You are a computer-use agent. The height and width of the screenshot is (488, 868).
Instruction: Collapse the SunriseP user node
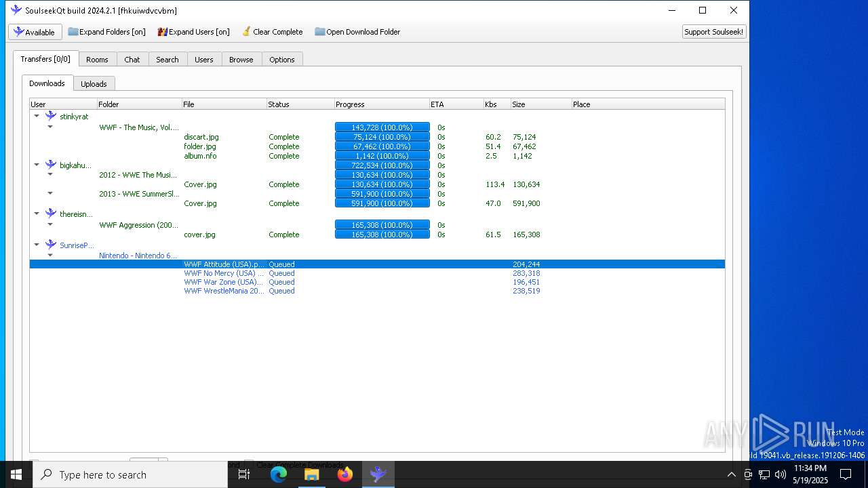pos(37,245)
